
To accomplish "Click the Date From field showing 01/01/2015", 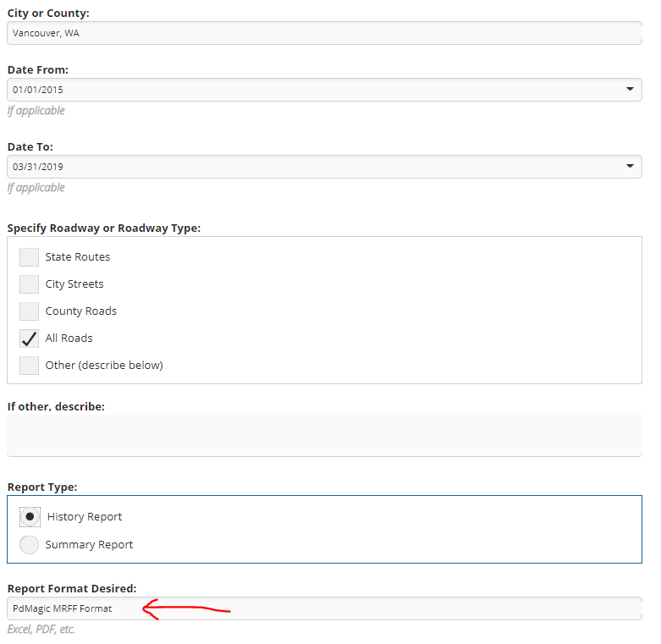I will coord(324,90).
